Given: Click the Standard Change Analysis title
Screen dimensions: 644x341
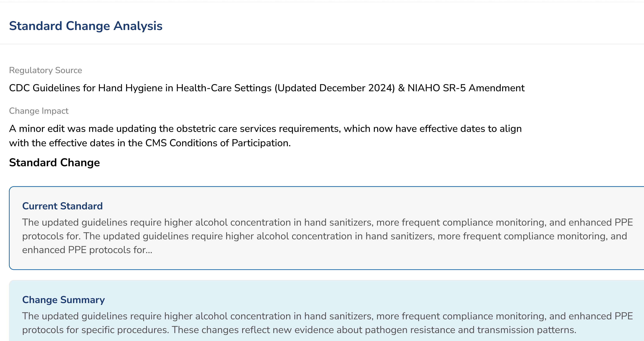Looking at the screenshot, I should tap(86, 26).
